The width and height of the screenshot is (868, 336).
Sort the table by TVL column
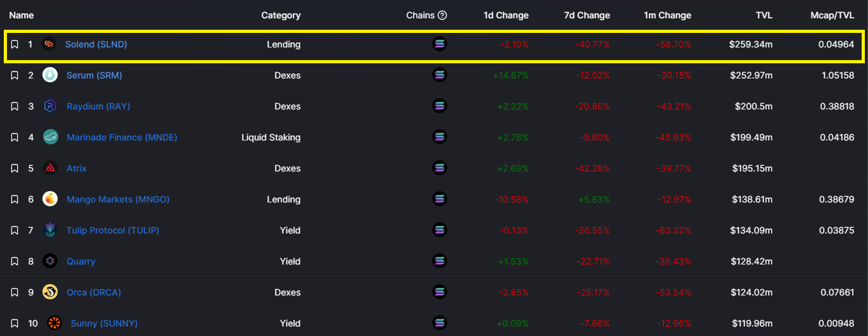[x=763, y=15]
